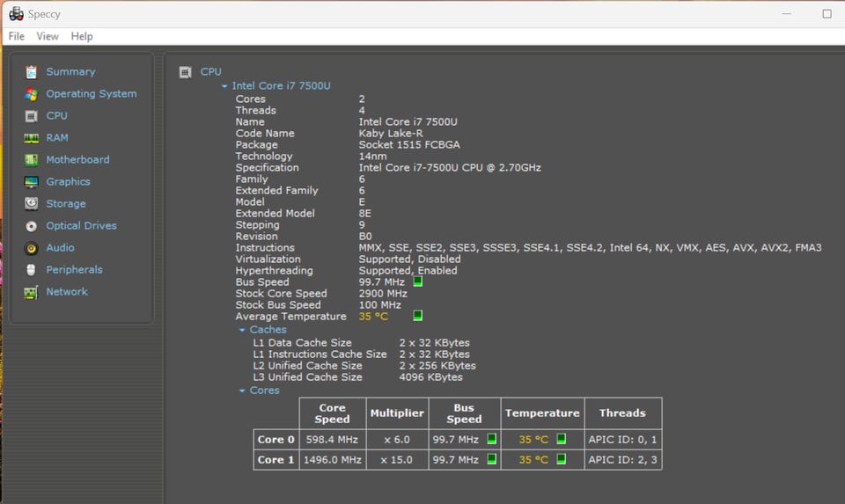Go to the Peripherals section
The image size is (845, 504).
74,270
